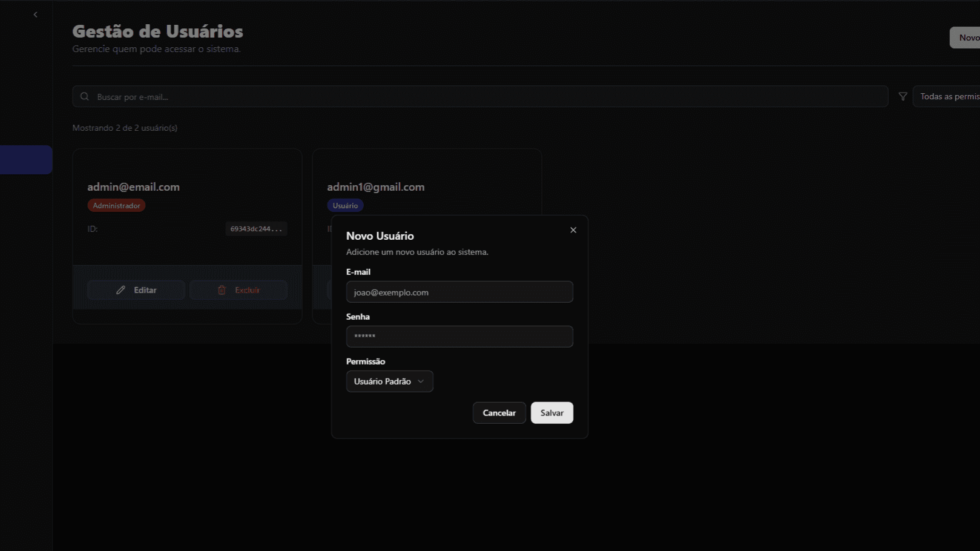Viewport: 980px width, 551px height.
Task: Select the highlighted sidebar menu item
Action: point(26,160)
